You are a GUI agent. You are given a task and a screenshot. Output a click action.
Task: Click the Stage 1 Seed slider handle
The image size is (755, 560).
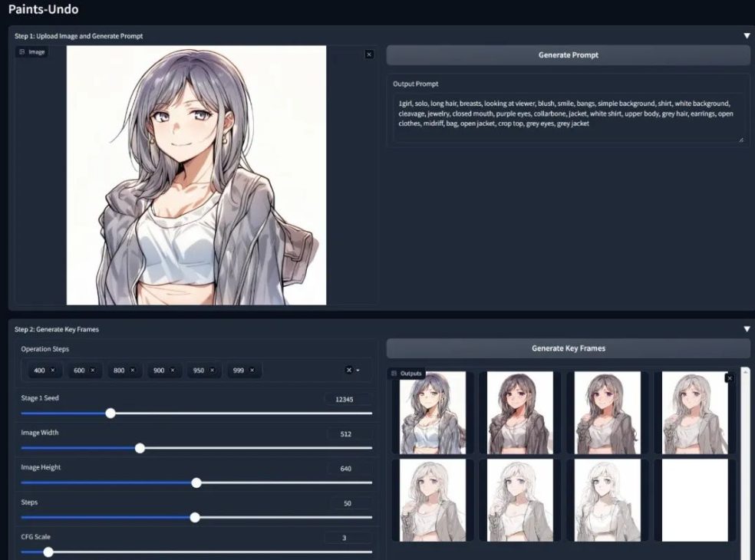tap(110, 413)
